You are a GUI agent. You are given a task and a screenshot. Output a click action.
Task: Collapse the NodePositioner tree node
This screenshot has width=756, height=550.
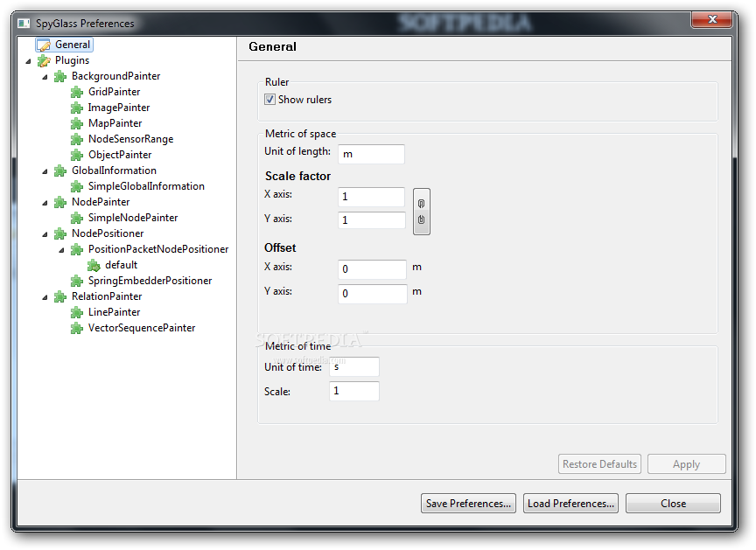45,234
